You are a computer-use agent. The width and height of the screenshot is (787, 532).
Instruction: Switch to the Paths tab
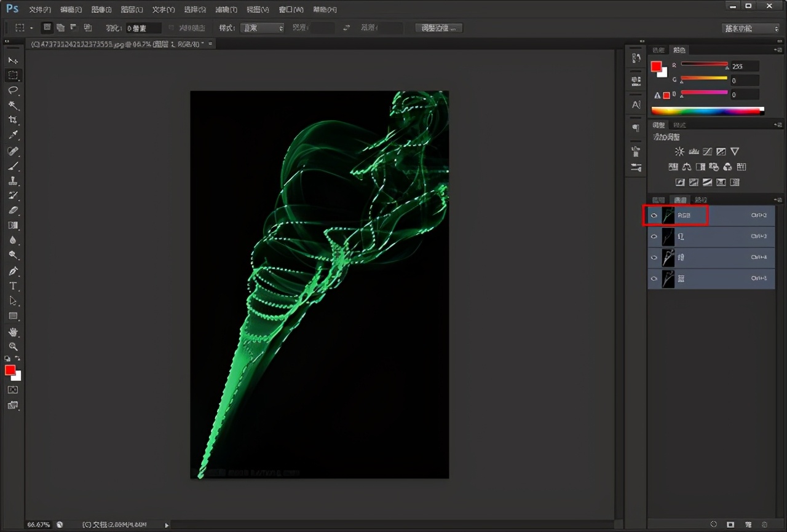coord(700,200)
